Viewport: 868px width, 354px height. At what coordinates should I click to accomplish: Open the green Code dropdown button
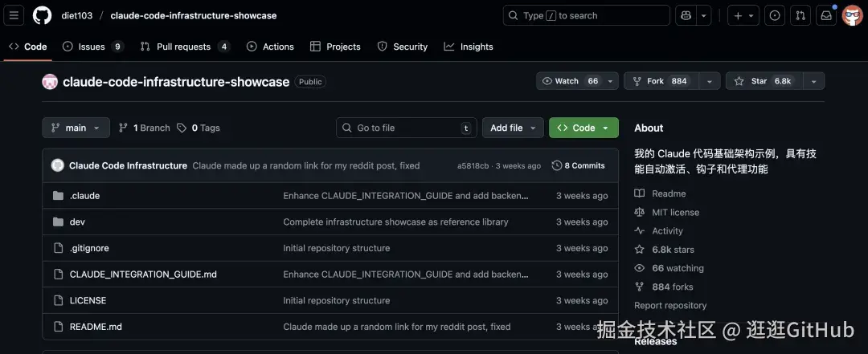tap(583, 128)
